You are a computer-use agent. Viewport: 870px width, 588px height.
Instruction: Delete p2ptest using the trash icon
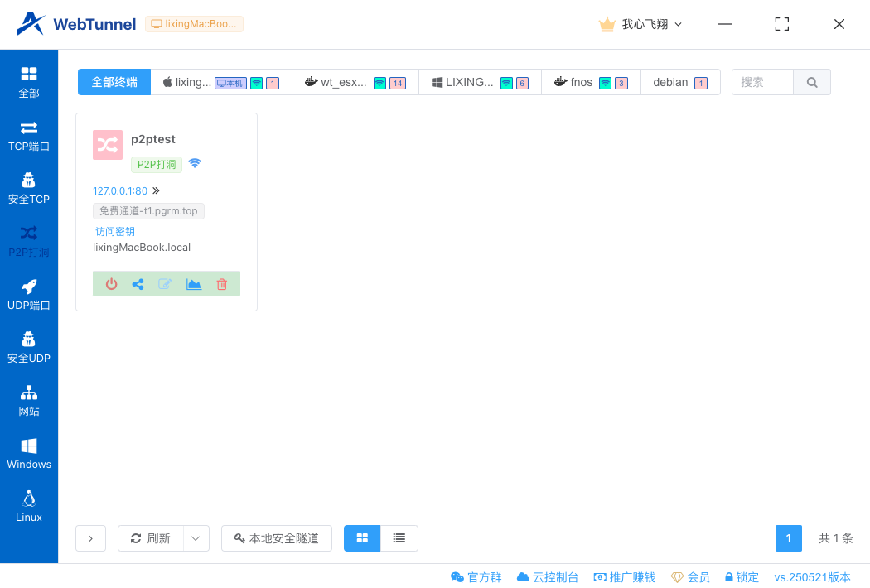[x=221, y=284]
